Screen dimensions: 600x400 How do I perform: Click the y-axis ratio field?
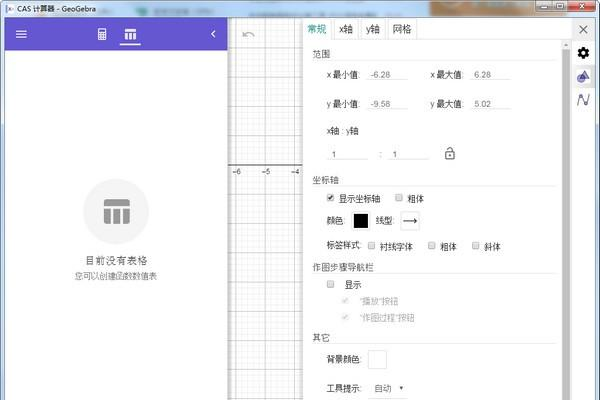tap(408, 154)
